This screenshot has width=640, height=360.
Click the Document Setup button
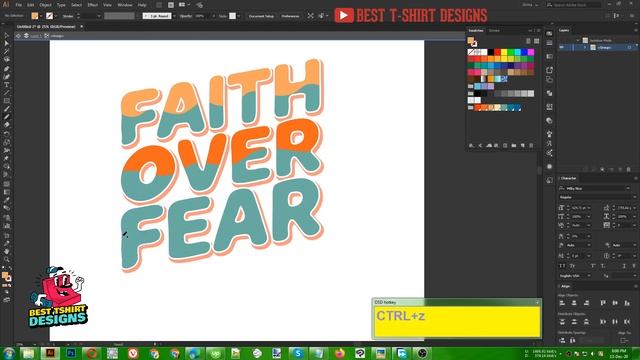(261, 16)
